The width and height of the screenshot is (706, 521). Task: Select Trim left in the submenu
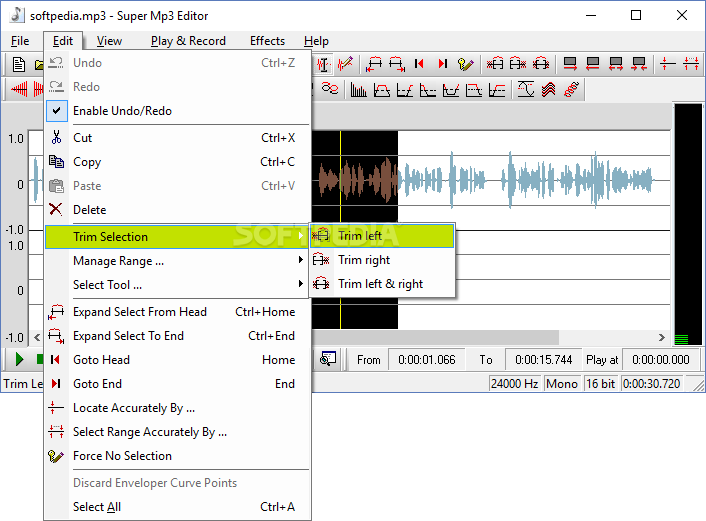[382, 236]
